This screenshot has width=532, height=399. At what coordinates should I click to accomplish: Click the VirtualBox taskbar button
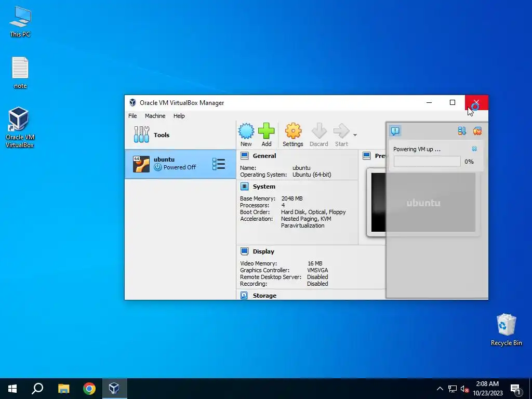pyautogui.click(x=114, y=389)
